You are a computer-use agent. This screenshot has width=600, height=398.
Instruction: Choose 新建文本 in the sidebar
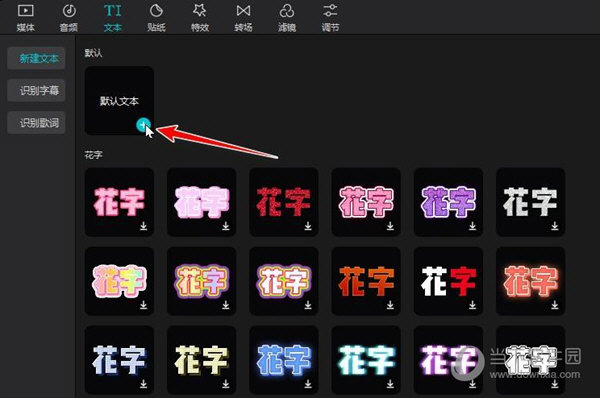(36, 58)
